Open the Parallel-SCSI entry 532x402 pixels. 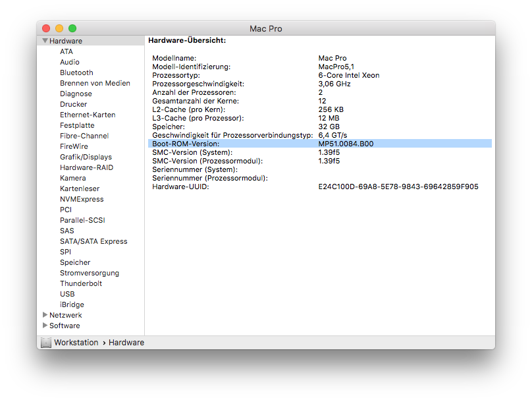coord(82,220)
